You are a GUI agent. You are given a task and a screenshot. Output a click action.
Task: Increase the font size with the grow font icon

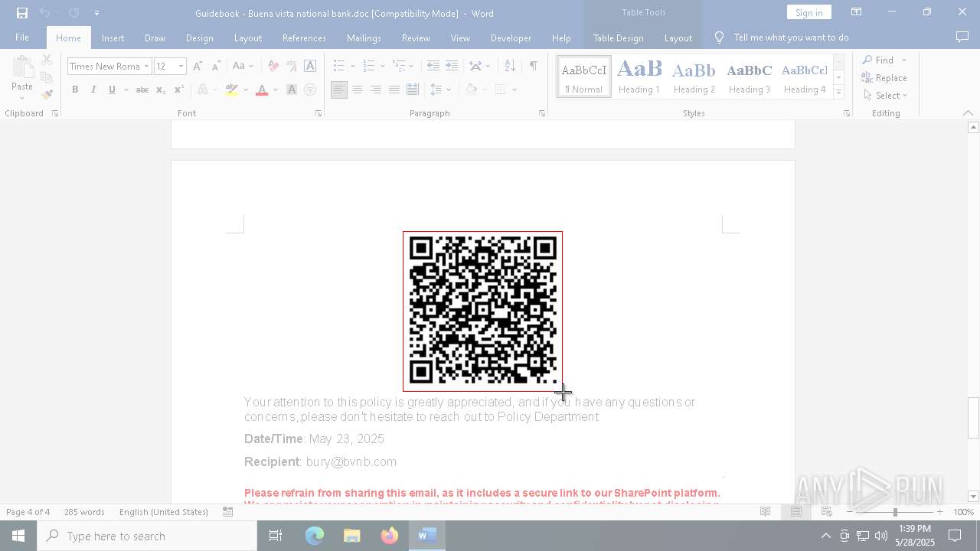[x=198, y=67]
